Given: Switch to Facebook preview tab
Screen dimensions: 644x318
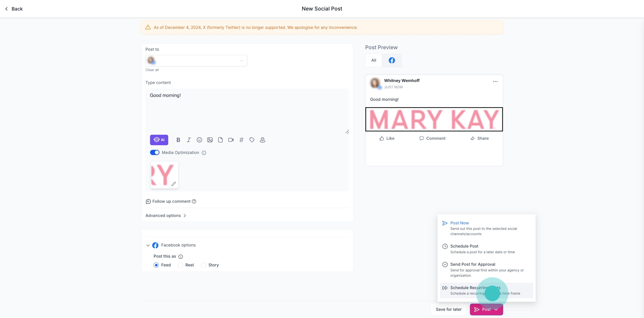Looking at the screenshot, I should point(391,60).
